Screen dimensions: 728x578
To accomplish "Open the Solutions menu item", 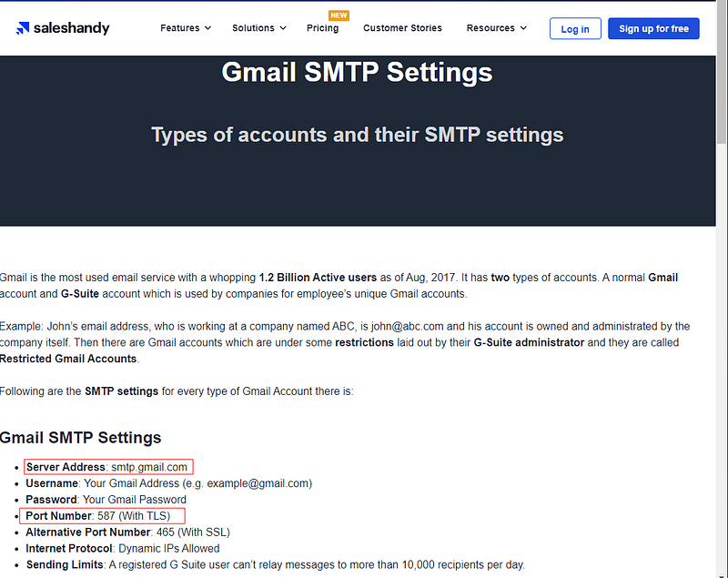I will pos(253,28).
